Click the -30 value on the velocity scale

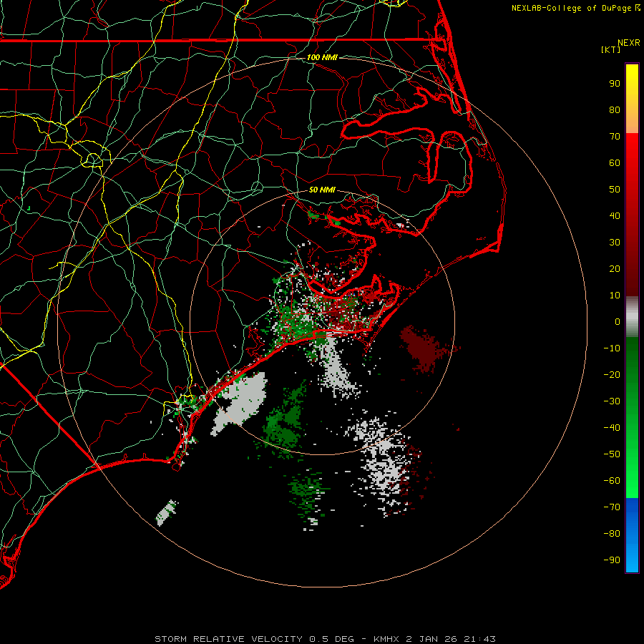tap(612, 401)
